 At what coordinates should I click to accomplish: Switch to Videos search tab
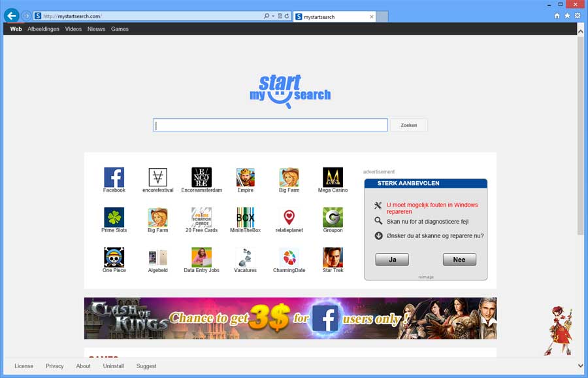pyautogui.click(x=73, y=29)
